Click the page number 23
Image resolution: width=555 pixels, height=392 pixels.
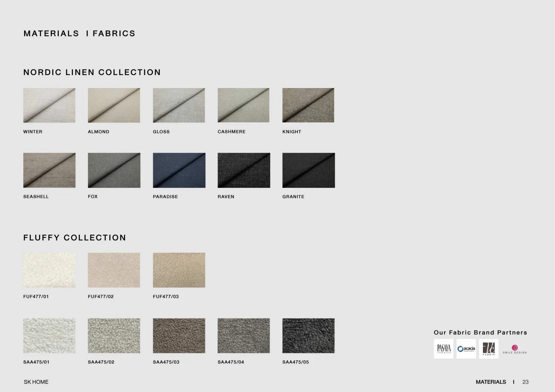pos(525,382)
